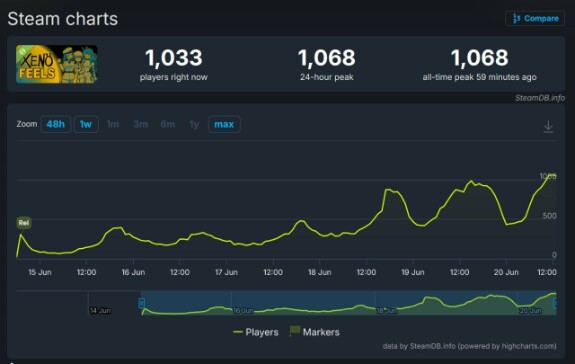The image size is (575, 364).
Task: Grab the left navigator range handle
Action: pos(142,303)
